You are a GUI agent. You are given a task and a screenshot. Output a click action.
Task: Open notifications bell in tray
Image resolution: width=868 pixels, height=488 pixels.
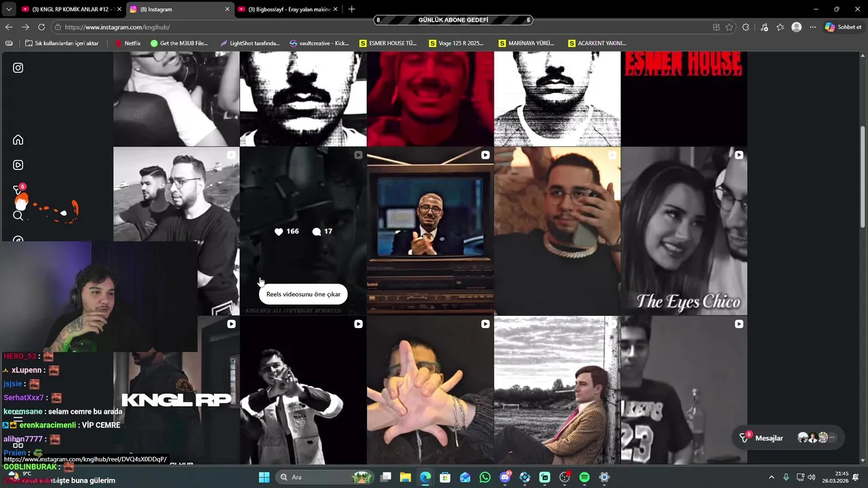[856, 477]
